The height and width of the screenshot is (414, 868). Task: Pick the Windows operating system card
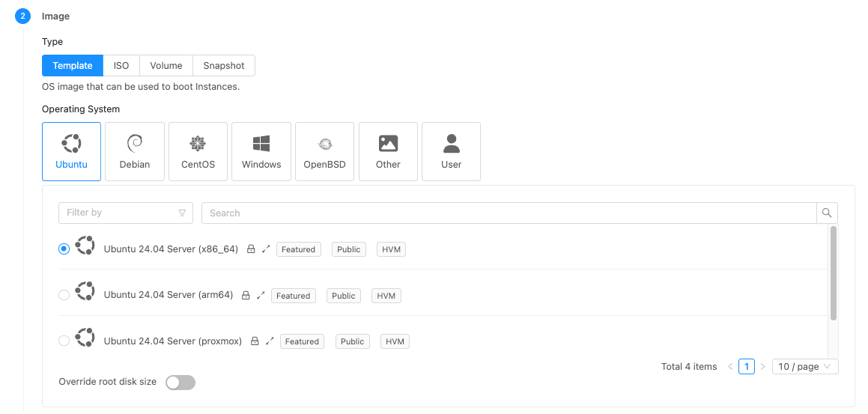261,152
